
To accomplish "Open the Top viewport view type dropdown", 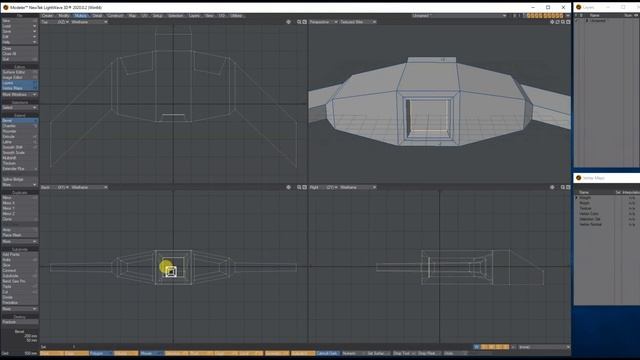I will [55, 22].
